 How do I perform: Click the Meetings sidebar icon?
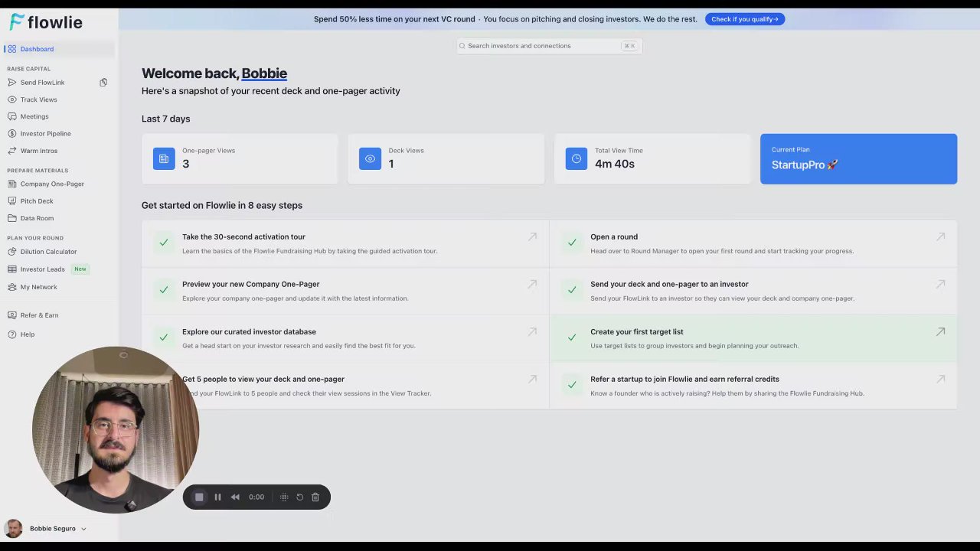[x=12, y=116]
